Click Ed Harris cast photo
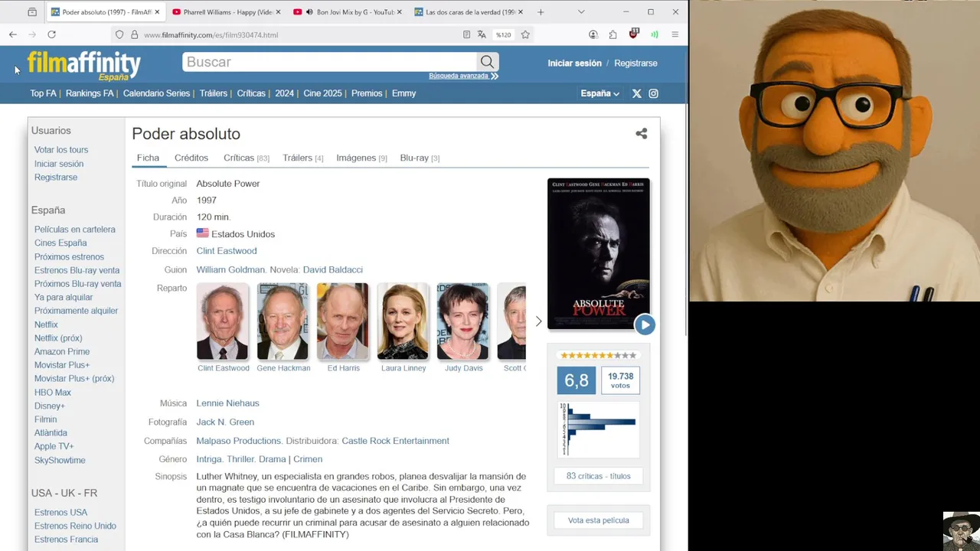The image size is (980, 551). click(x=343, y=321)
